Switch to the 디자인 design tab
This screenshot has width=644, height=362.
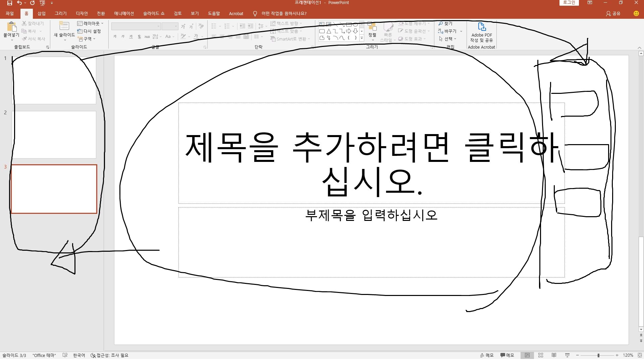[x=82, y=13]
